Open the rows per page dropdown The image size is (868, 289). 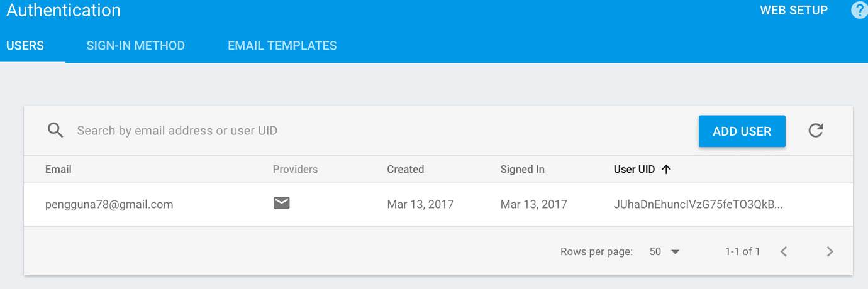tap(665, 252)
